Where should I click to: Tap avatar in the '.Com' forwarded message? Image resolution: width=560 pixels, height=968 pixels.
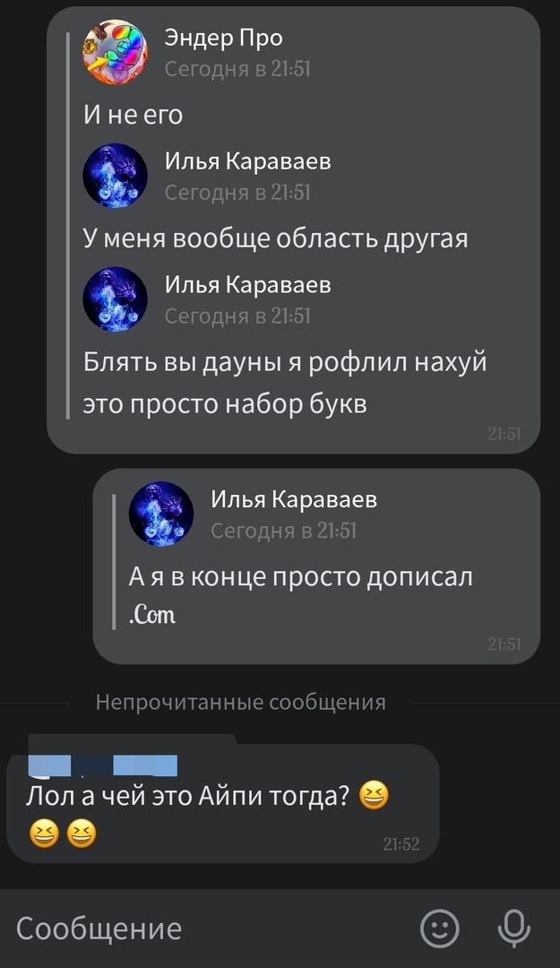point(161,513)
